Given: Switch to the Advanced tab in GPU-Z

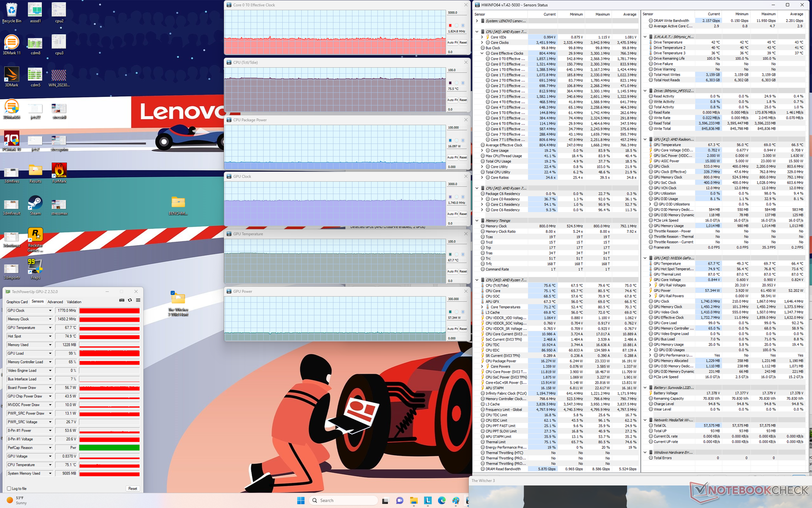Looking at the screenshot, I should coord(55,302).
